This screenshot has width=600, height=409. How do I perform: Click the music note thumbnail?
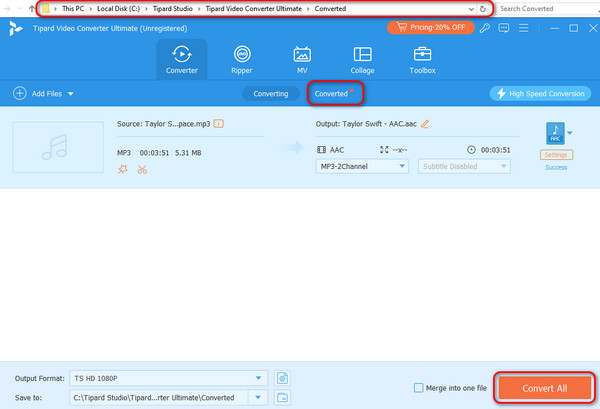tap(58, 147)
